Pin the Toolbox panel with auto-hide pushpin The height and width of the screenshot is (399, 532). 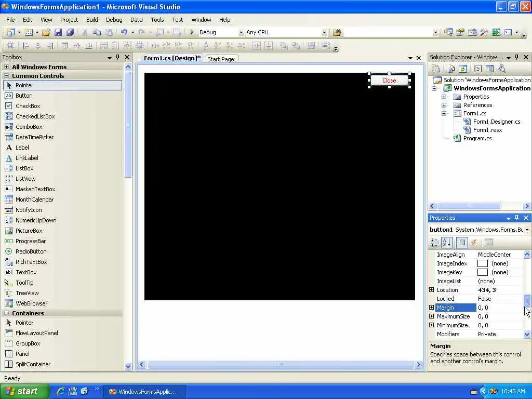tap(118, 57)
